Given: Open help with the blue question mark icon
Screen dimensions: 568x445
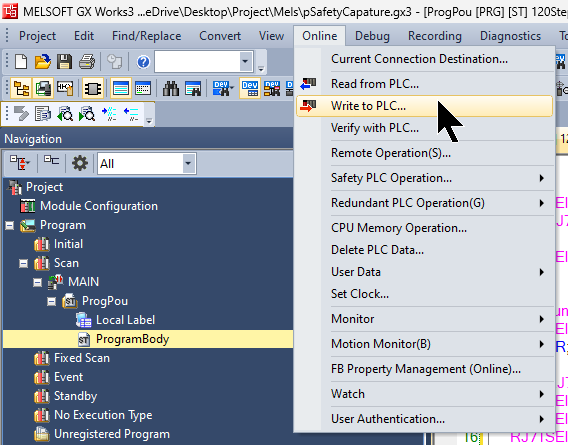Looking at the screenshot, I should 143,62.
